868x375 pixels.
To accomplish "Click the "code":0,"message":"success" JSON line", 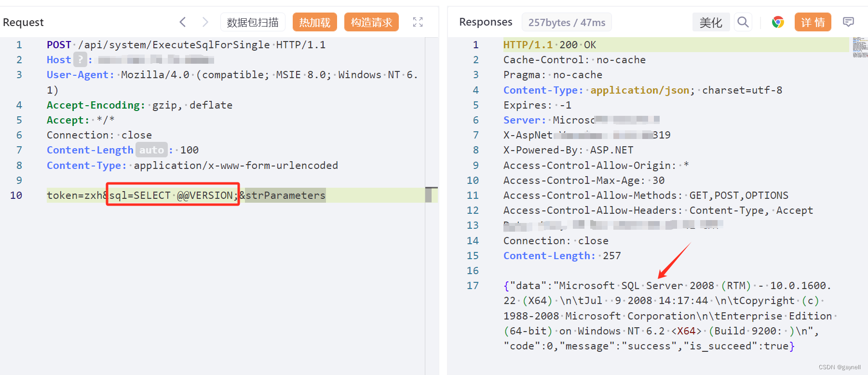I will 649,346.
